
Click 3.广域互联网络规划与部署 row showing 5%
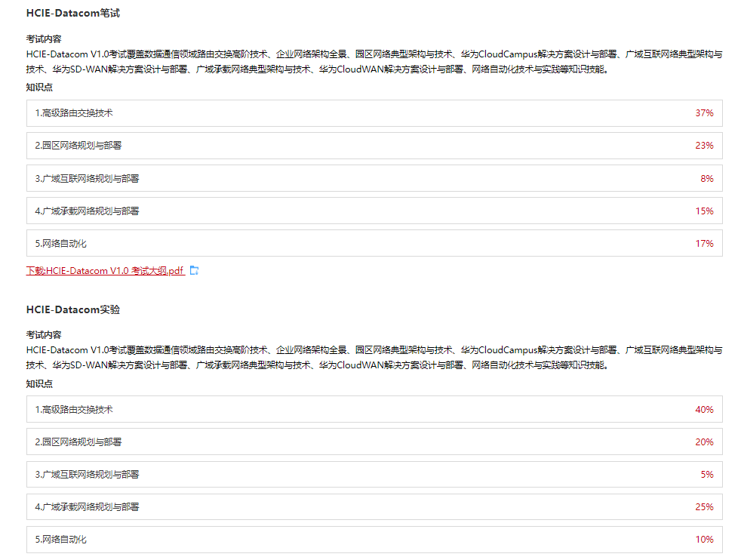pos(374,475)
